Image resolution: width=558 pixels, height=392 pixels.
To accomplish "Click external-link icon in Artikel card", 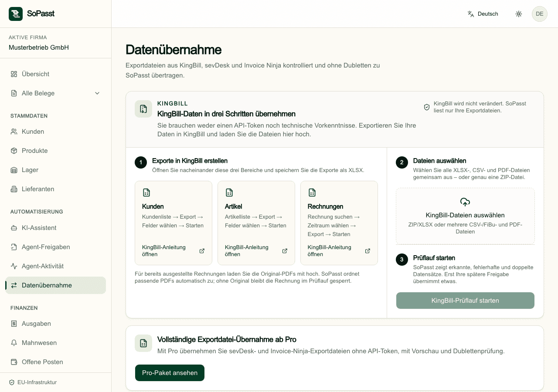I will point(285,251).
